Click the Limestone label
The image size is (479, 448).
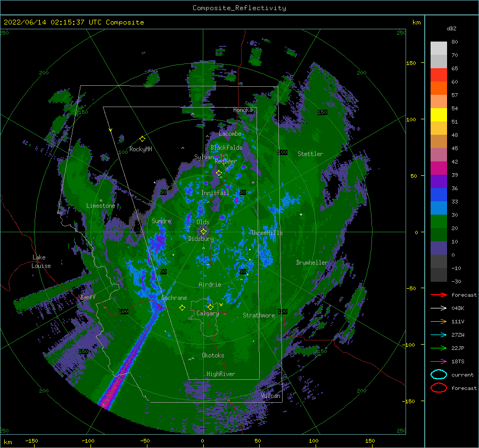pos(101,206)
